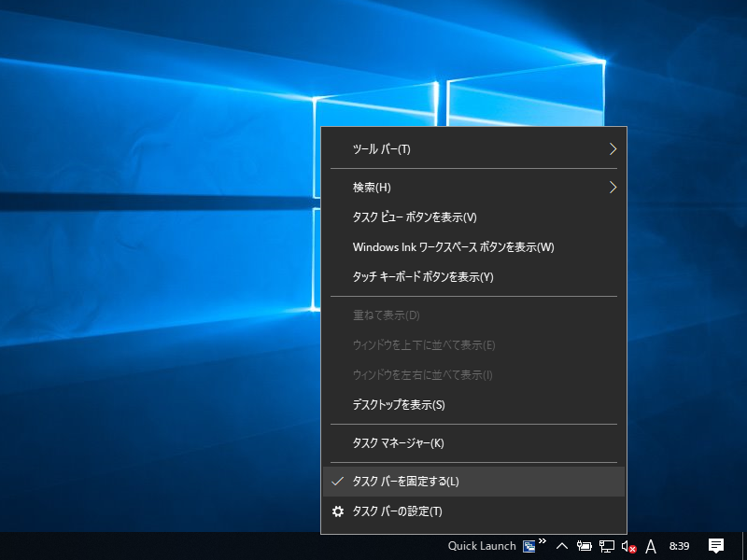Open the ツール バー(T) submenu entry
This screenshot has height=560, width=747.
[473, 149]
